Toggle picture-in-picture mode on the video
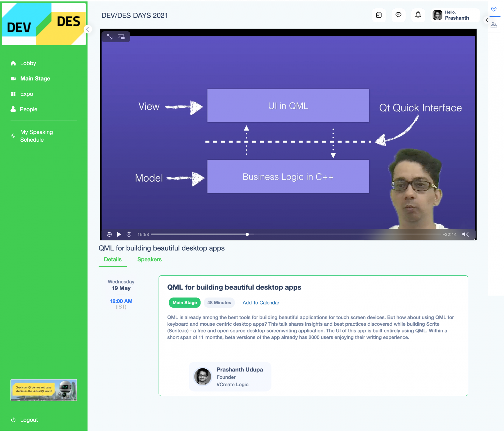 point(121,37)
